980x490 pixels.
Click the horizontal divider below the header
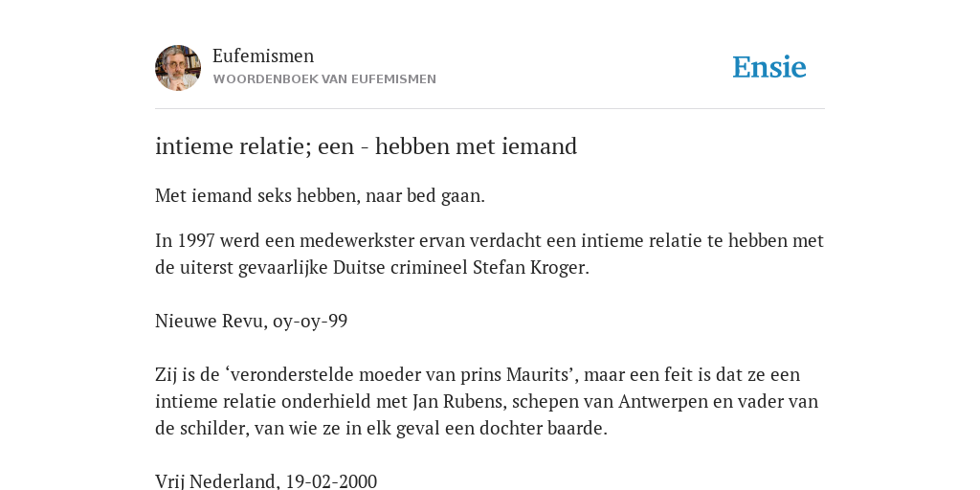tap(490, 109)
